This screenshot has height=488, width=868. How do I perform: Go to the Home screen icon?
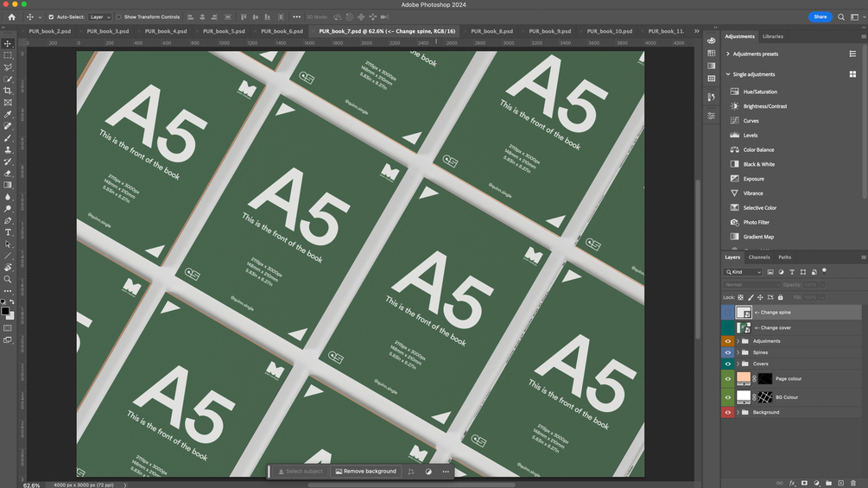click(x=11, y=17)
